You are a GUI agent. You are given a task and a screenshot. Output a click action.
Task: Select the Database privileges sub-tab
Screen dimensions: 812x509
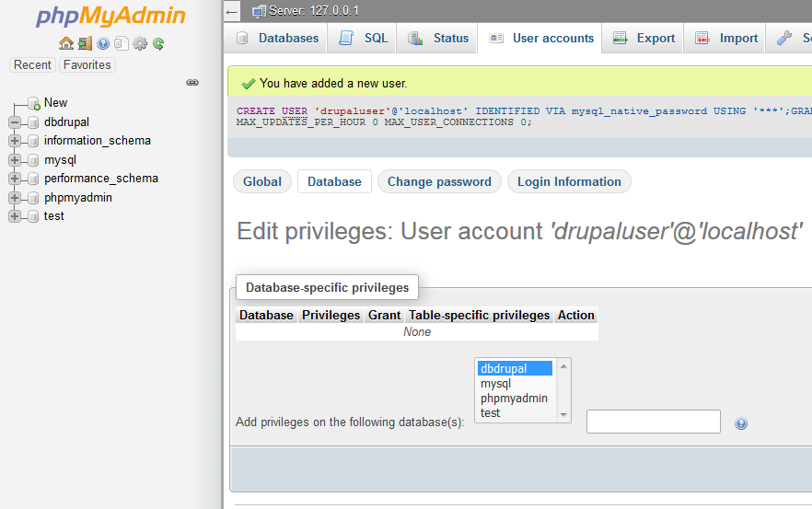pyautogui.click(x=334, y=181)
